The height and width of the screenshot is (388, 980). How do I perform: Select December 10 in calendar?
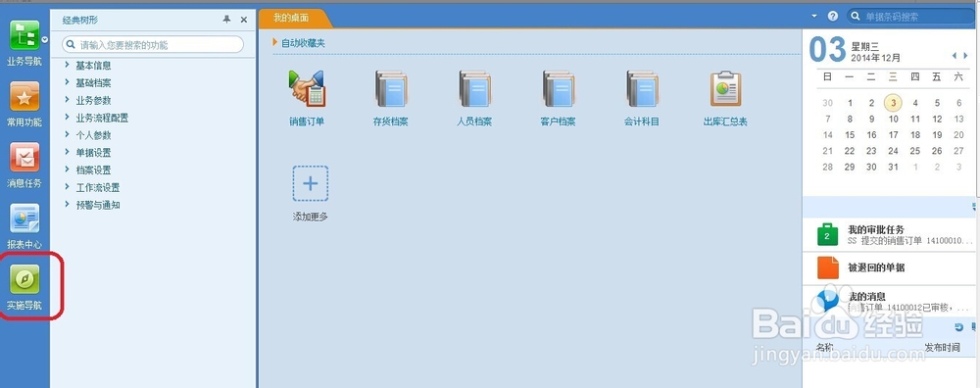click(893, 120)
